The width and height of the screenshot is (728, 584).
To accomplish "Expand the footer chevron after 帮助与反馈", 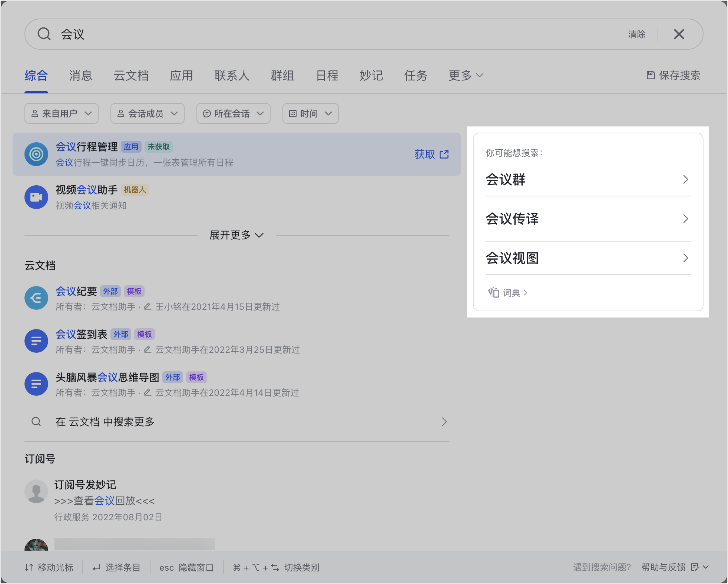I will [706, 567].
